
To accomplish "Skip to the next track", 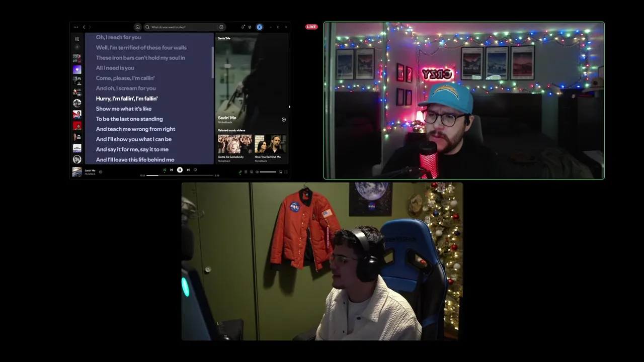I will [x=188, y=170].
